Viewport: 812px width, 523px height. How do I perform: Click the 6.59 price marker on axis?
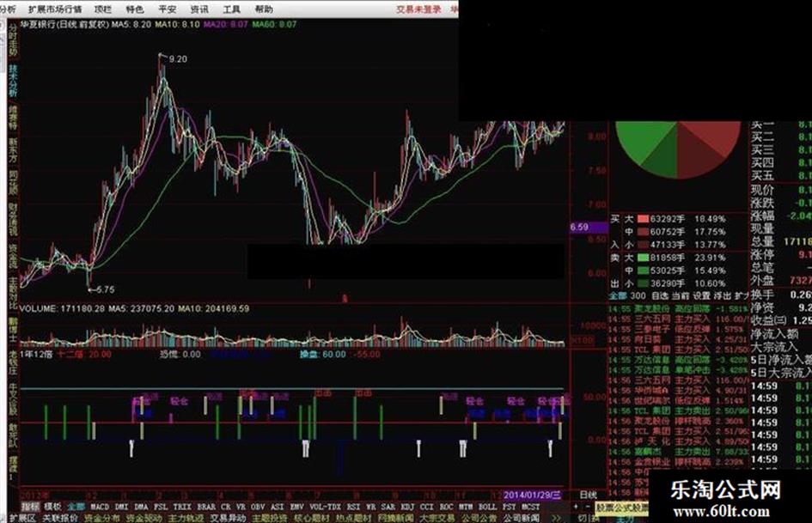click(x=589, y=227)
